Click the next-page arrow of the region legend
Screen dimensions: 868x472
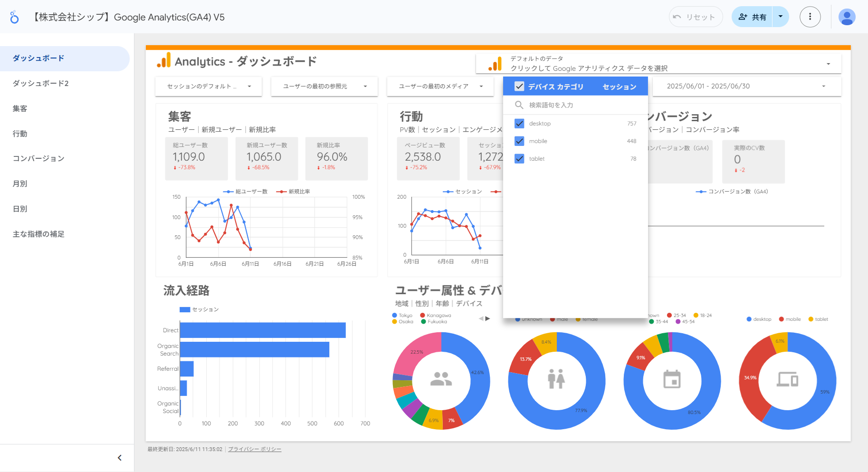487,318
